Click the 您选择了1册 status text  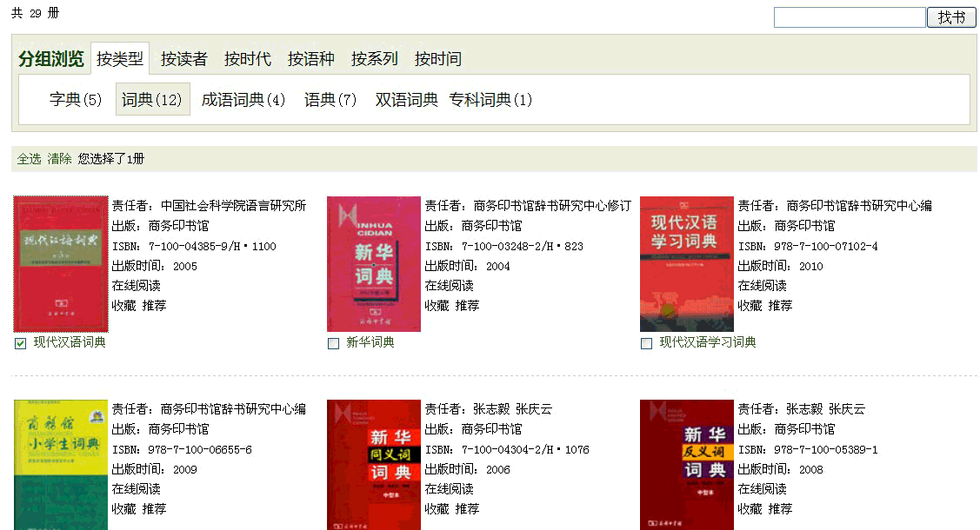(x=111, y=158)
